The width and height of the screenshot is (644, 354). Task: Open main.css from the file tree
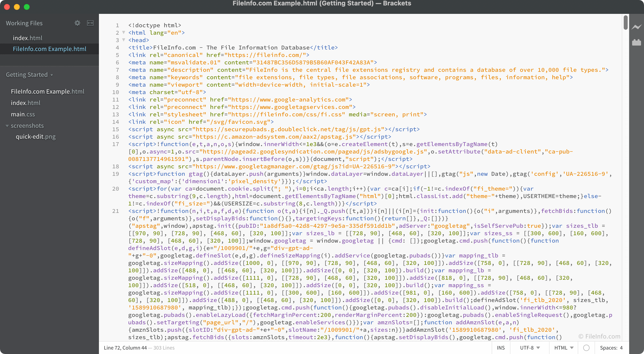(23, 114)
